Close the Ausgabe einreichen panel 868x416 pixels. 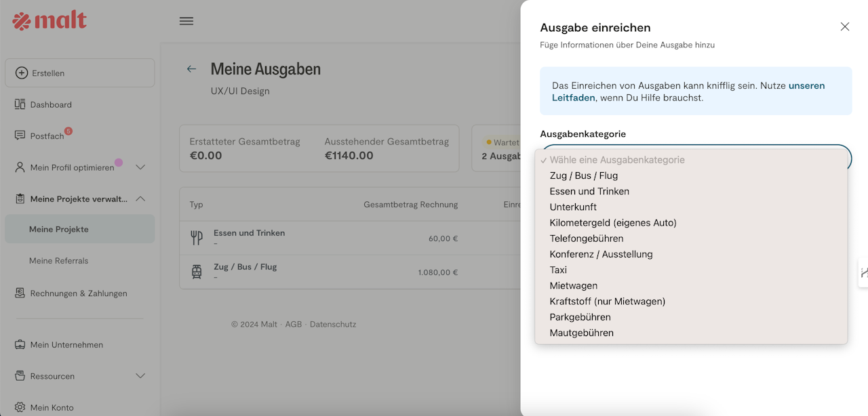click(x=845, y=27)
